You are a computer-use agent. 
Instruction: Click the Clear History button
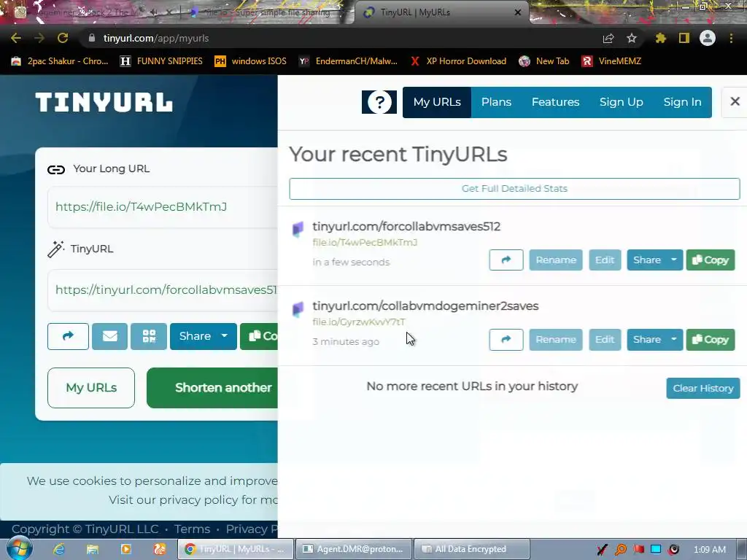[703, 388]
